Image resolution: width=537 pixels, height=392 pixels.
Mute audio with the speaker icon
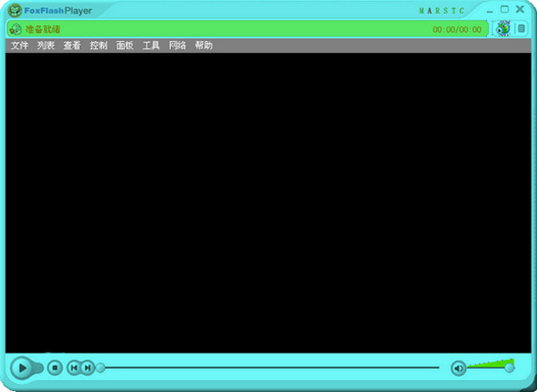458,367
